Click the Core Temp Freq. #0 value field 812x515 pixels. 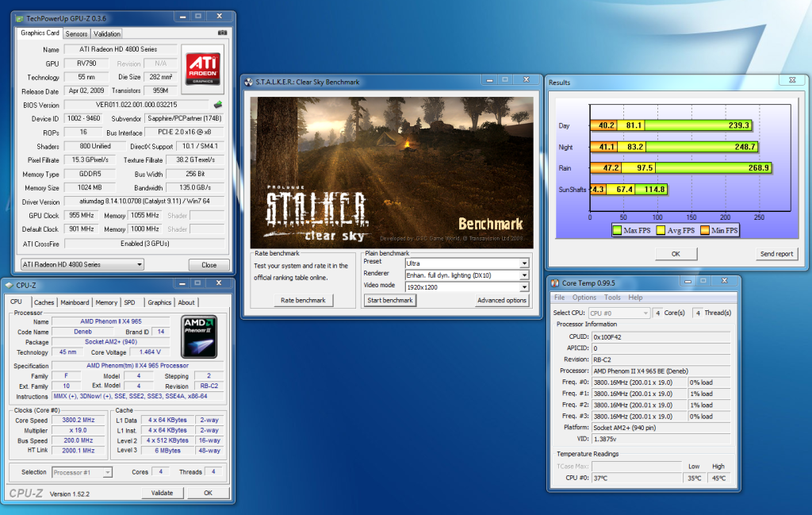(639, 382)
